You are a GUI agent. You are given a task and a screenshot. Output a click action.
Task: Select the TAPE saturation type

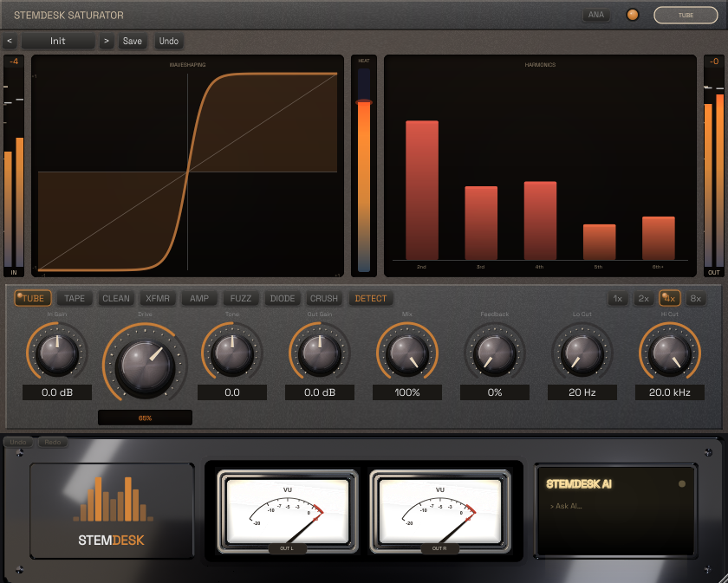tap(75, 298)
